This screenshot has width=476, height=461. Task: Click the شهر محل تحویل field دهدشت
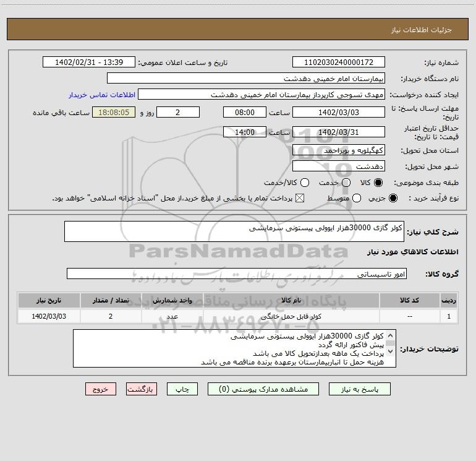click(339, 166)
